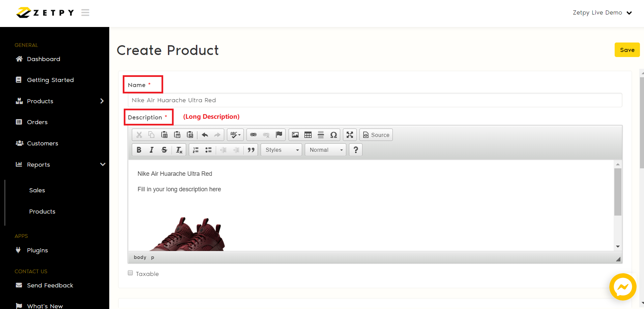644x309 pixels.
Task: Open the spell check ABC dropdown
Action: pos(235,135)
